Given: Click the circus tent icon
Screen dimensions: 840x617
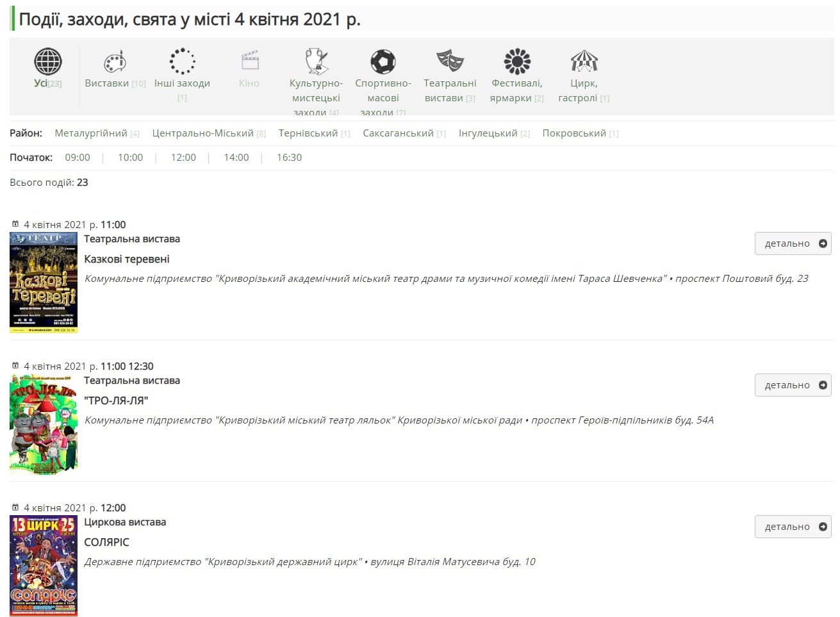Looking at the screenshot, I should pyautogui.click(x=584, y=62).
